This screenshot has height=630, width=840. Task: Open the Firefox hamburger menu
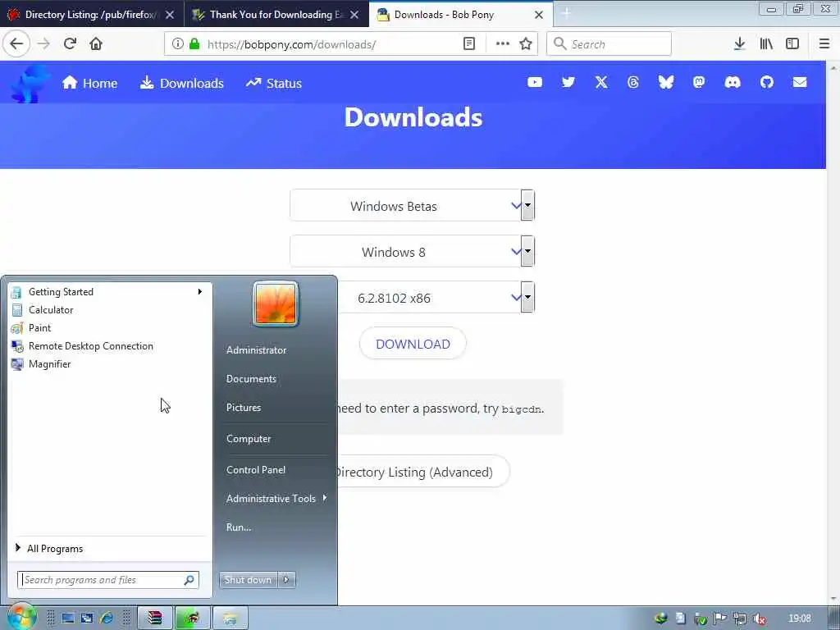point(824,44)
